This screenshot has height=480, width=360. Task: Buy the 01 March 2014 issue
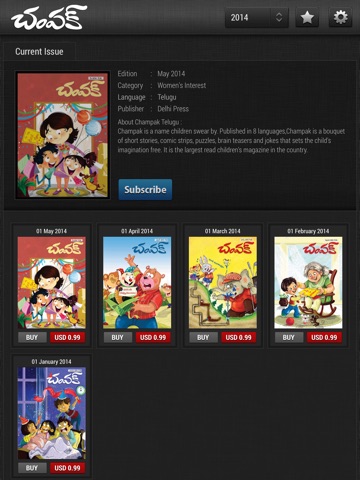coord(203,337)
